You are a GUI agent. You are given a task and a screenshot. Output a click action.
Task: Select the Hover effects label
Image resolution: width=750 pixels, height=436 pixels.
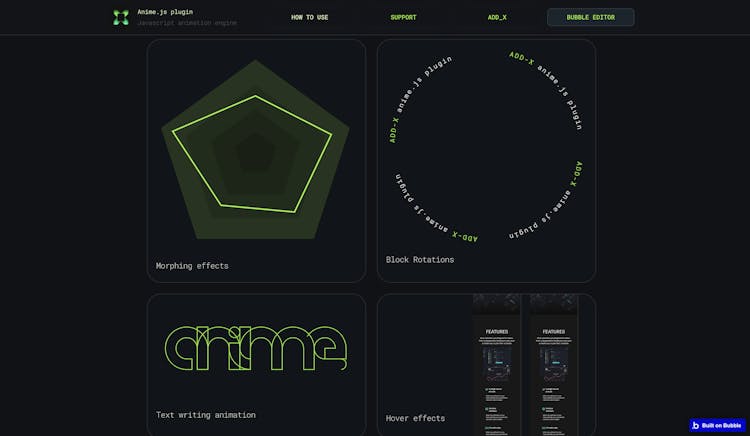[415, 418]
